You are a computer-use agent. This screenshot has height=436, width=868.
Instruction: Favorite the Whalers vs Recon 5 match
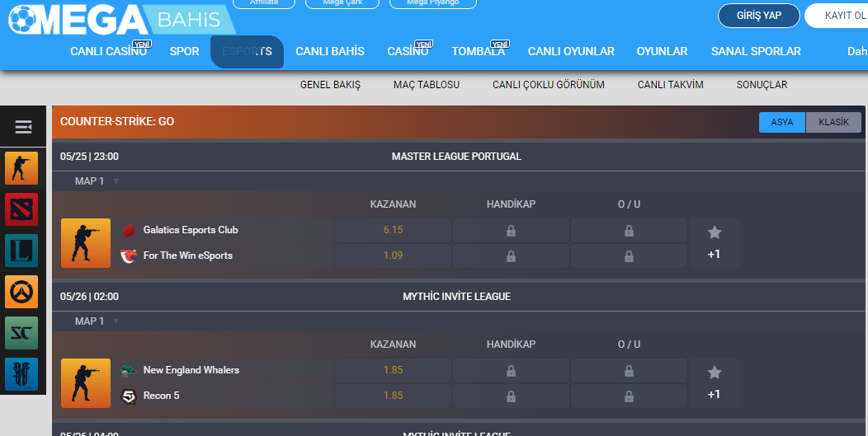pyautogui.click(x=715, y=373)
